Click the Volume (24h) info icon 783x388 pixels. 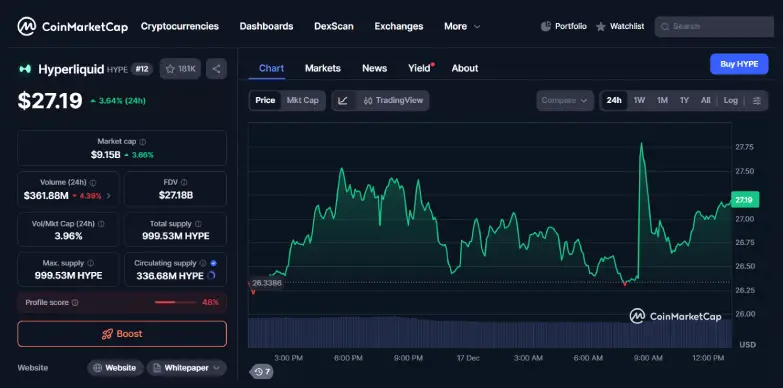click(93, 183)
